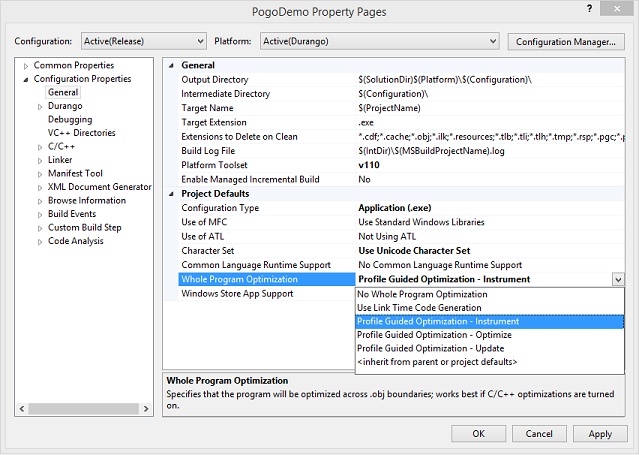Click the help question mark icon

point(589,9)
